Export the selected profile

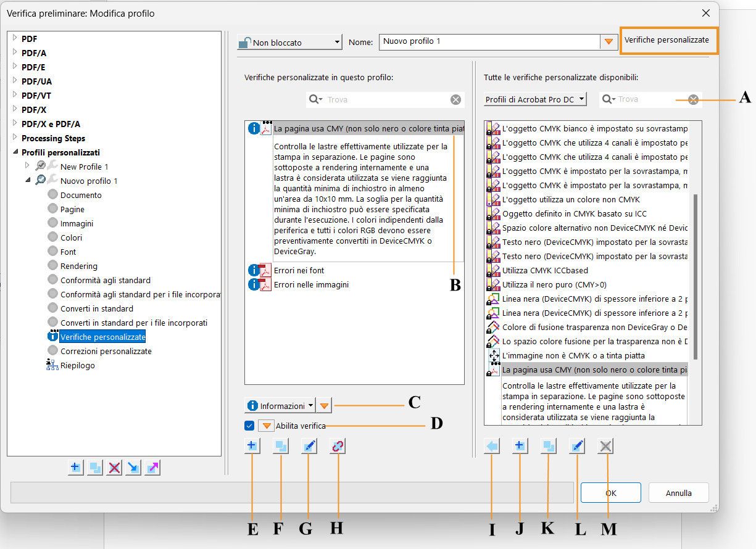152,468
